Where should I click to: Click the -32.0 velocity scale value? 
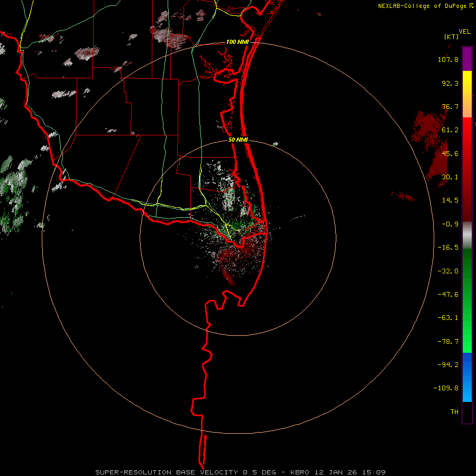[448, 271]
